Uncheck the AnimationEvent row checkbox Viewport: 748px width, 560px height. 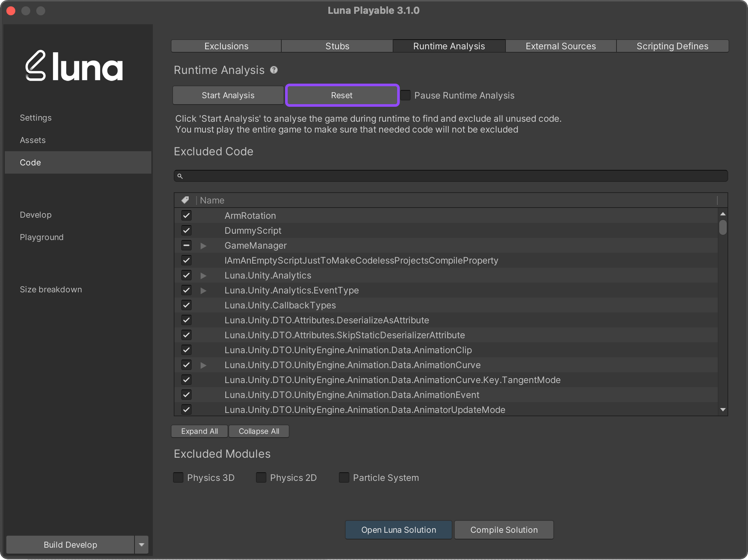pyautogui.click(x=186, y=395)
